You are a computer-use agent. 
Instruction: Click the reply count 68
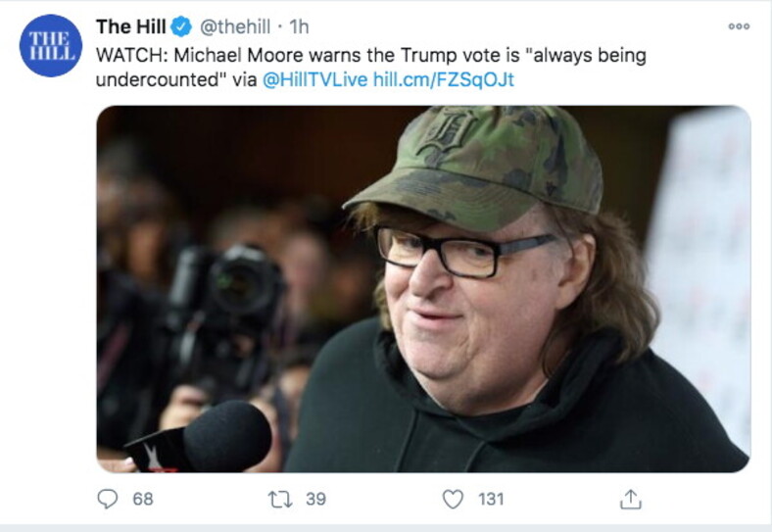(143, 500)
